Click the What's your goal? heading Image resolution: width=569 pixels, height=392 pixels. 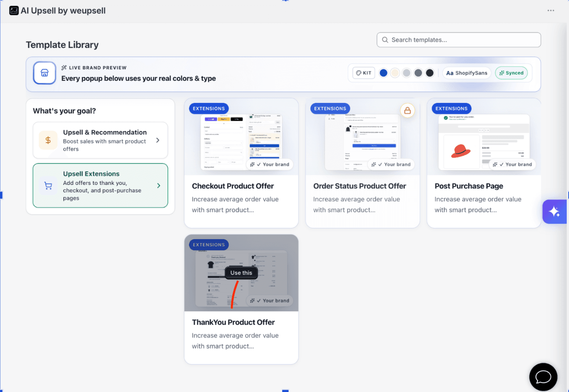64,111
